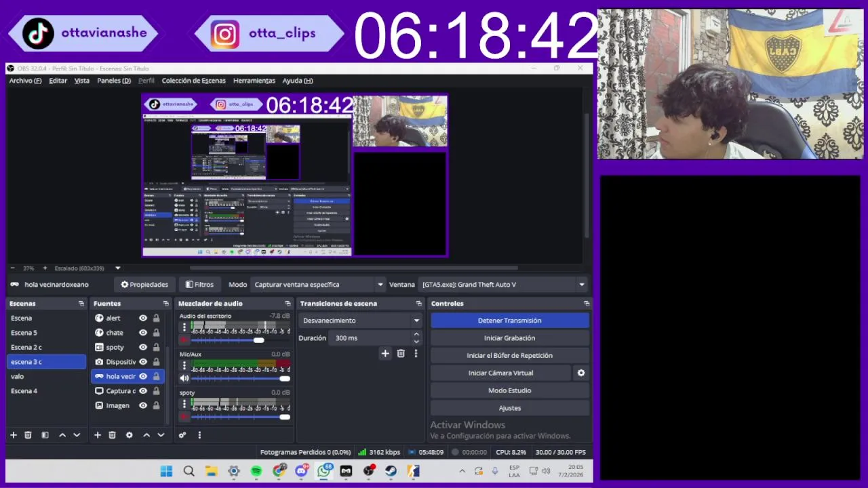Increase Duración value with up stepper
Image resolution: width=868 pixels, height=488 pixels.
pyautogui.click(x=416, y=334)
